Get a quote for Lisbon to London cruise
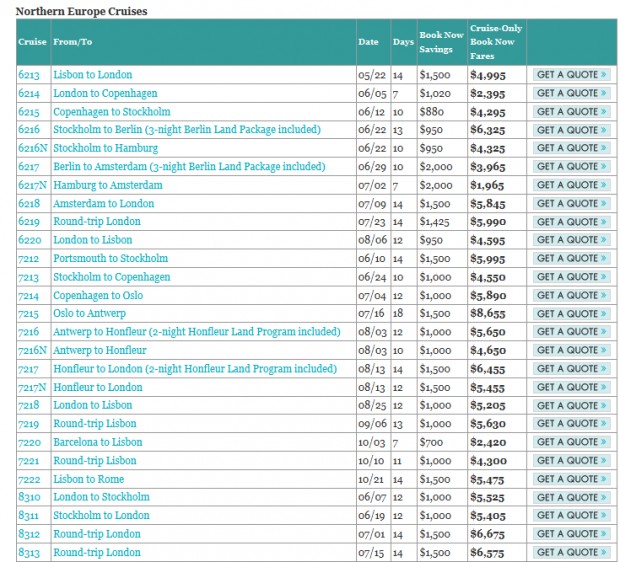 click(571, 75)
